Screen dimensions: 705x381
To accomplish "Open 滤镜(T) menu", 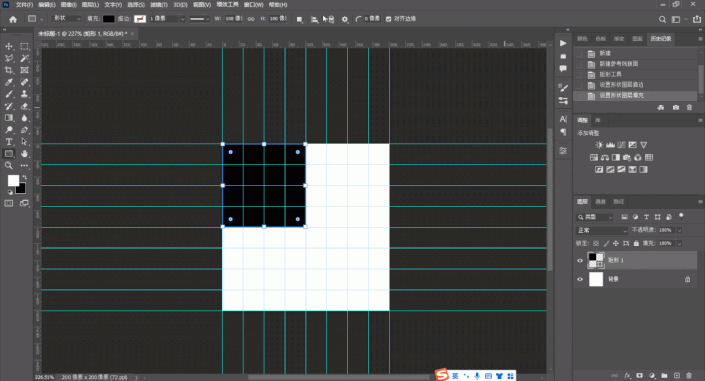I will pyautogui.click(x=159, y=4).
